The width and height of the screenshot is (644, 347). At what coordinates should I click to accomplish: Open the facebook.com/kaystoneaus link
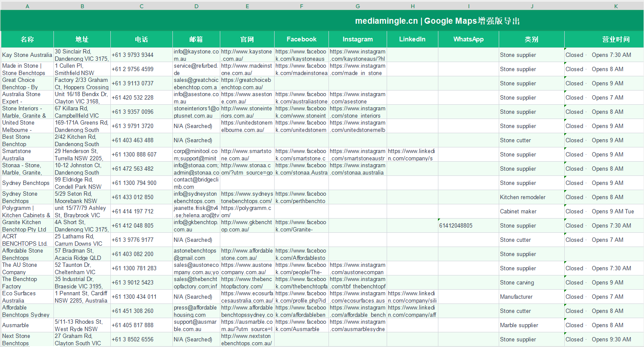point(301,55)
